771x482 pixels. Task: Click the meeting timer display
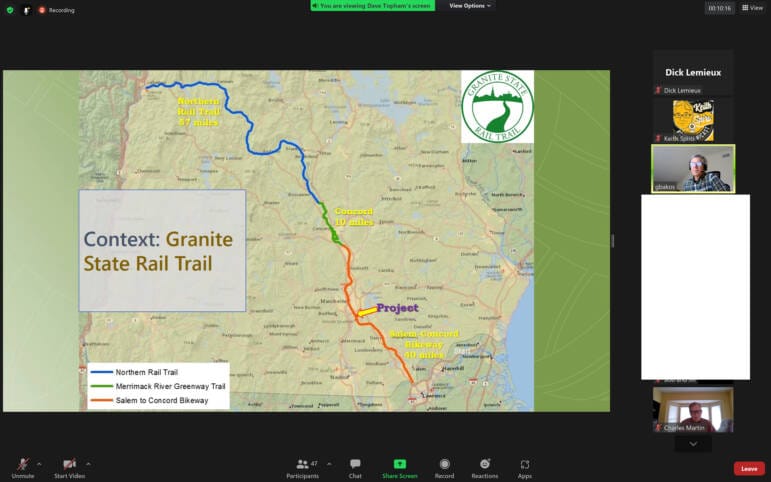tap(719, 8)
